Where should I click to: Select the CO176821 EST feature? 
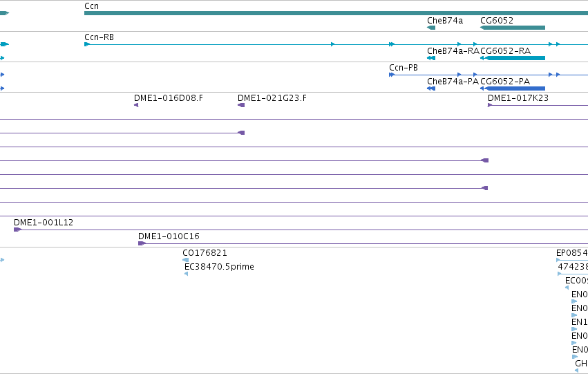point(186,260)
